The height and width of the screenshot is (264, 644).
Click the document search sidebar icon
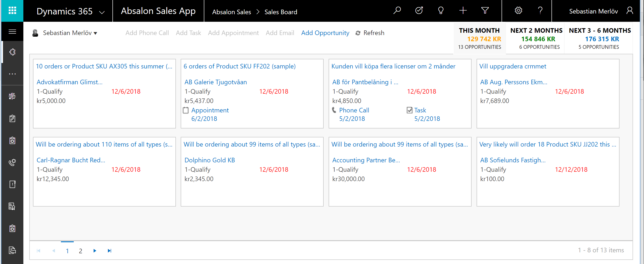click(12, 206)
